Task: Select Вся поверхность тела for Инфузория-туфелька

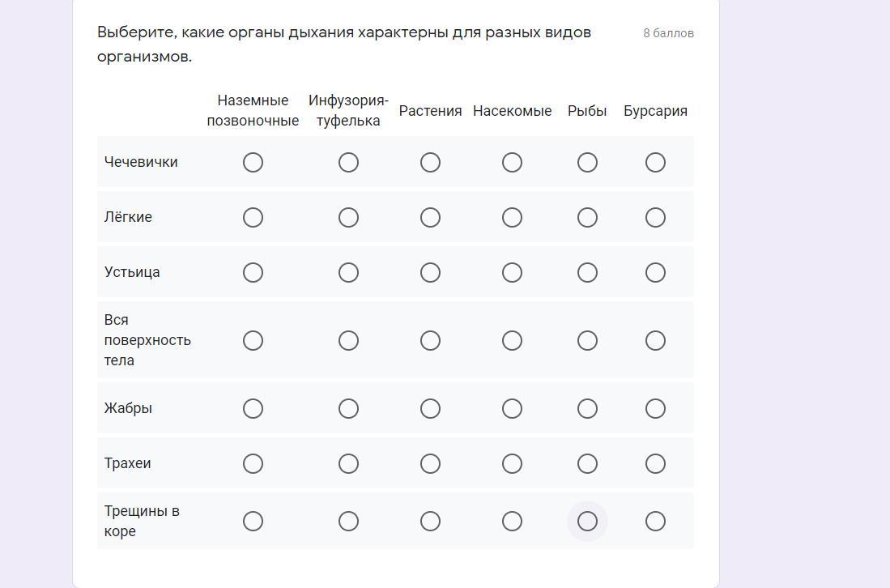Action: tap(348, 341)
